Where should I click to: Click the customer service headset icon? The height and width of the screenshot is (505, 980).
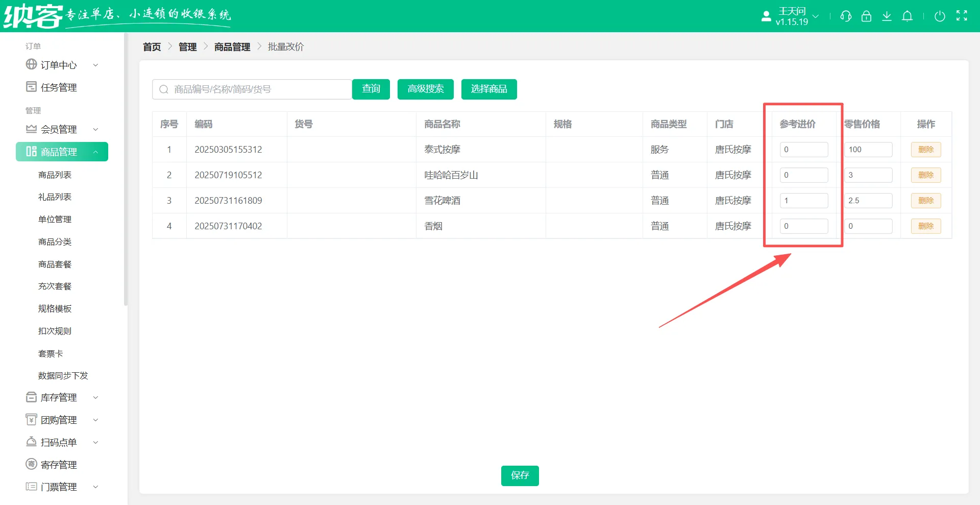[846, 16]
